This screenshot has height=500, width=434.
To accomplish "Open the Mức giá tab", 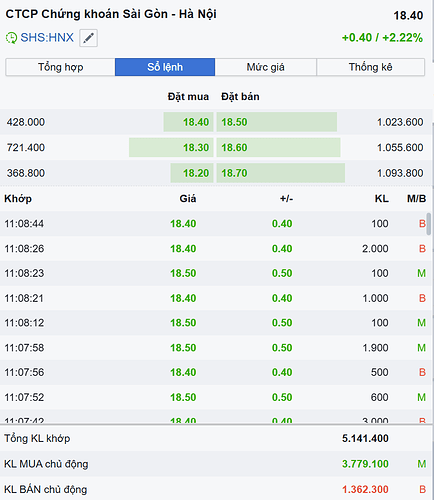I will point(266,67).
